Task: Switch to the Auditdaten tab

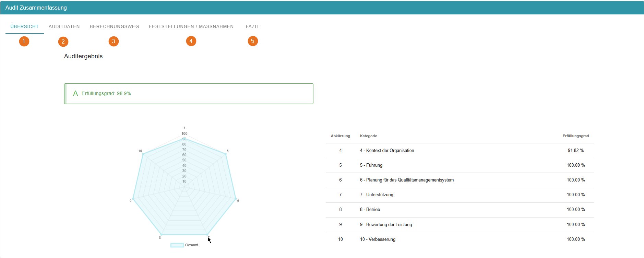Action: click(64, 26)
